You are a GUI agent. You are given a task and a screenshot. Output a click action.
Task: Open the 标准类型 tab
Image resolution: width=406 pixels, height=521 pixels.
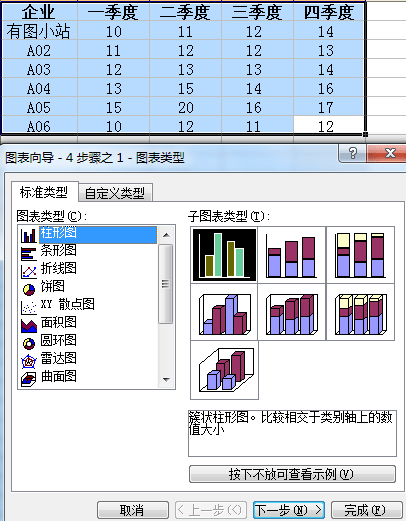click(44, 192)
